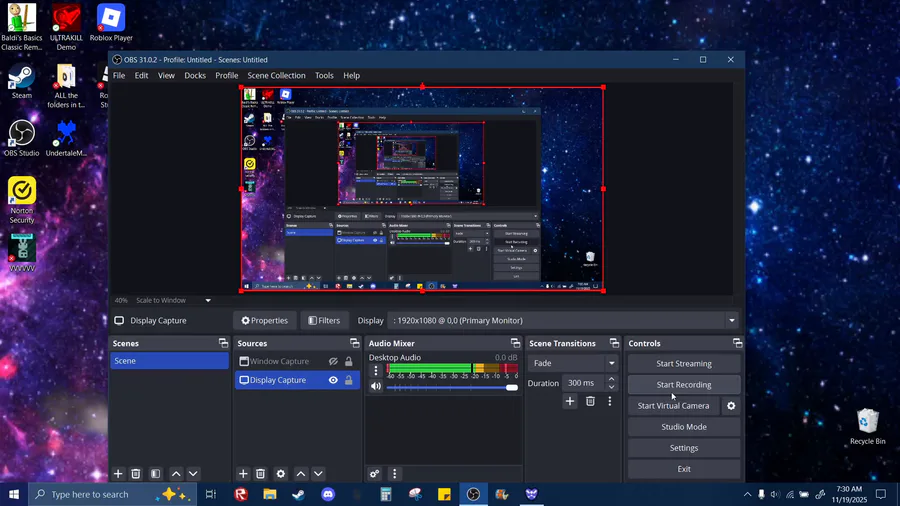This screenshot has width=900, height=506.
Task: Delete selected source using trash icon
Action: point(261,474)
